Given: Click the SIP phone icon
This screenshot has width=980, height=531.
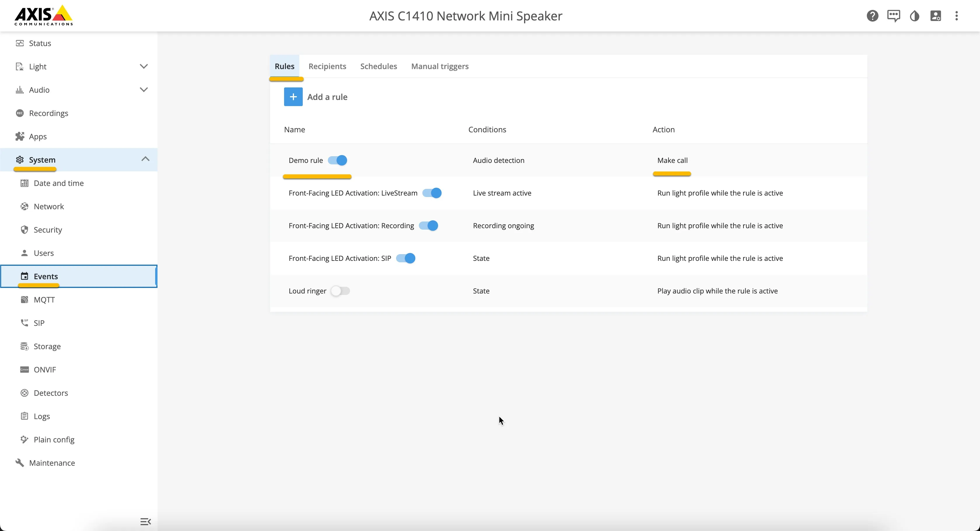Looking at the screenshot, I should pyautogui.click(x=24, y=323).
